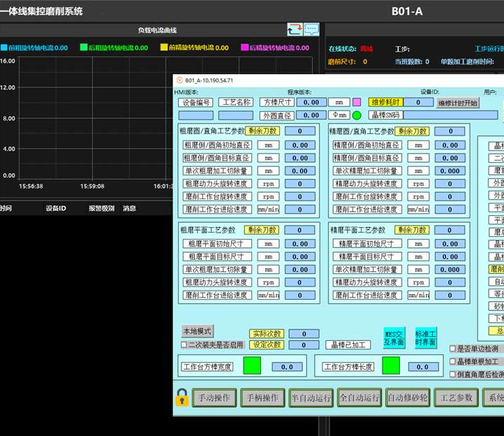Open the MES交互界面 tile

[x=394, y=338]
